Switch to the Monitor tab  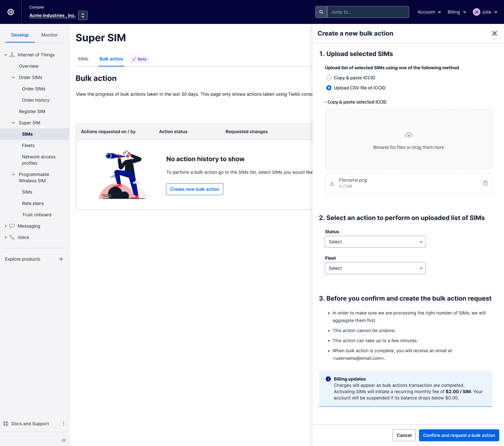(x=49, y=35)
